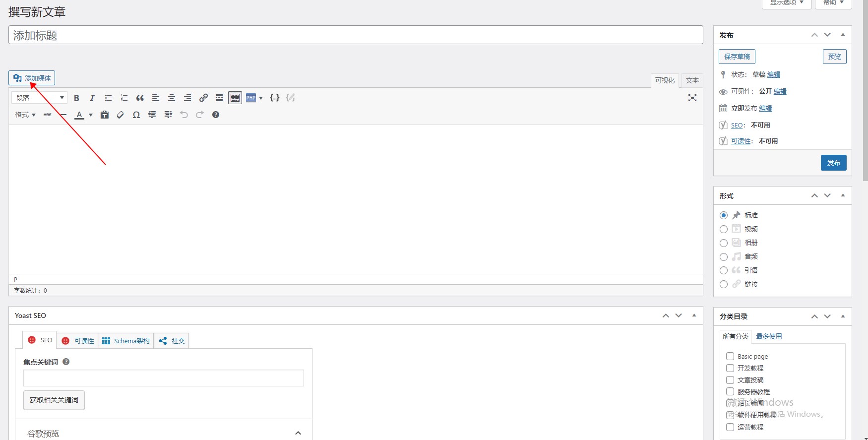
Task: Enter distraction-free fullscreen editor mode
Action: [692, 98]
